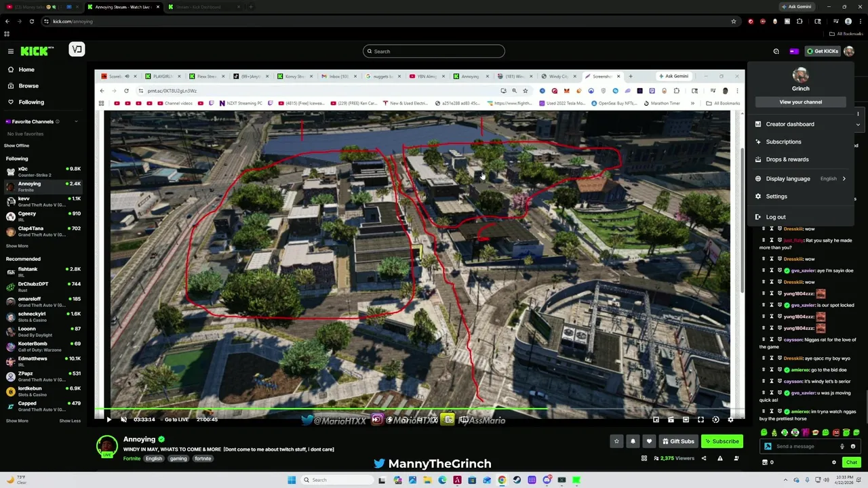Subscribe to Annoying channel
This screenshot has height=488, width=868.
pos(722,441)
